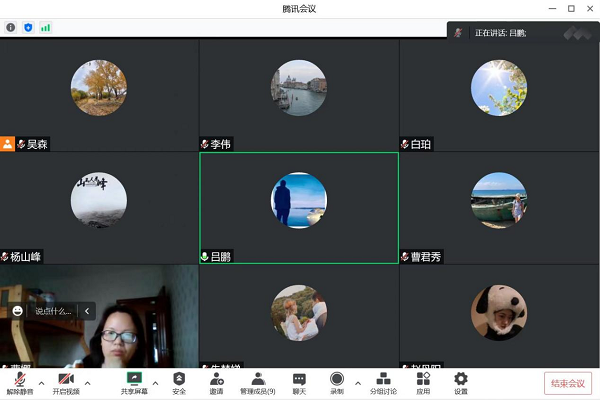
Task: Click the blue security shield icon
Action: point(28,28)
